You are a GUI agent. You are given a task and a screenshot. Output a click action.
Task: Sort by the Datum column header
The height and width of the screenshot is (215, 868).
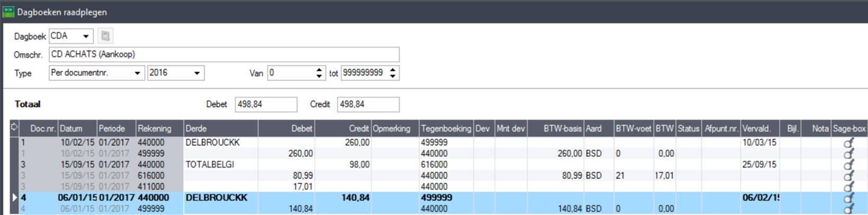tap(77, 128)
